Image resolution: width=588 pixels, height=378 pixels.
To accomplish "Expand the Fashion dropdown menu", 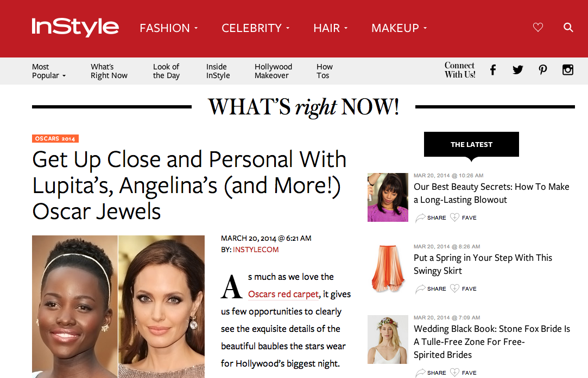I will 169,28.
